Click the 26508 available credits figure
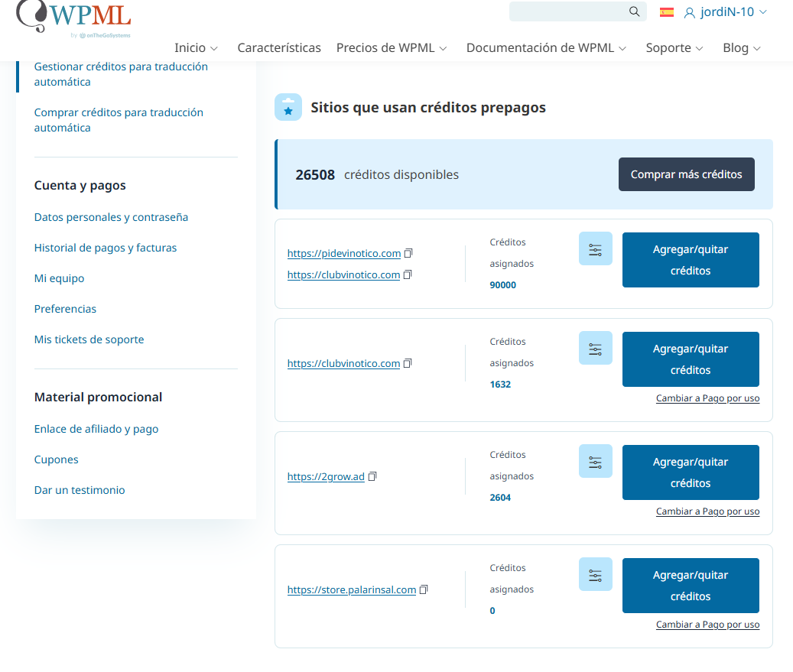 [315, 175]
